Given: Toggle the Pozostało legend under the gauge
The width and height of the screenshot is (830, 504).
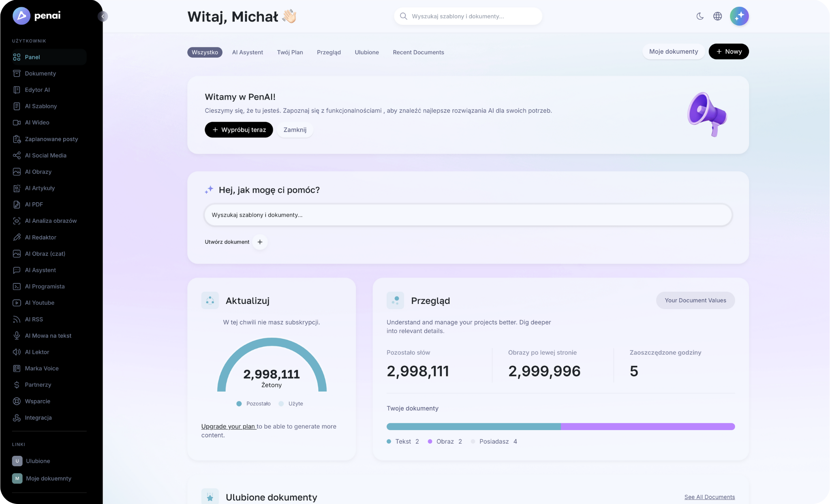Looking at the screenshot, I should 254,404.
